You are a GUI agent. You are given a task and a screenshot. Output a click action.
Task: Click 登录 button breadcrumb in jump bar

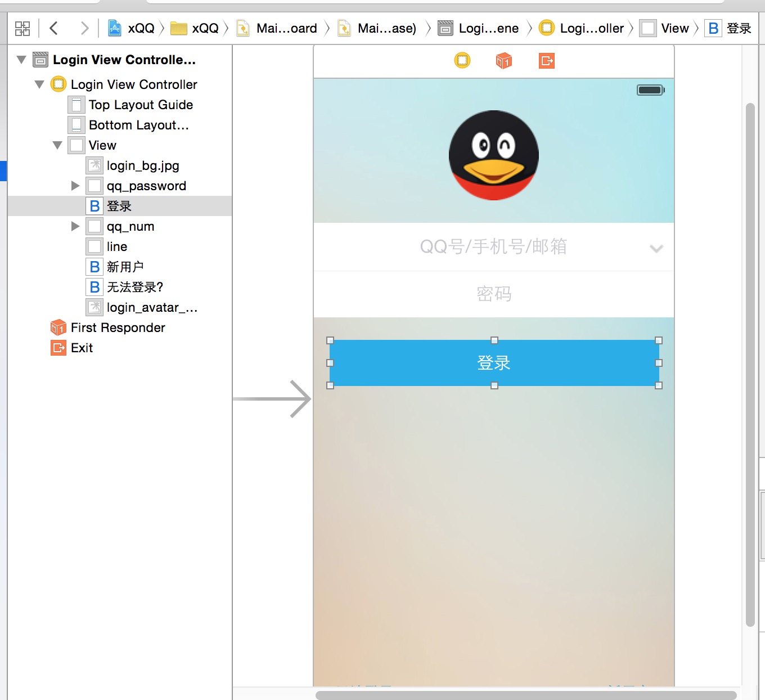click(728, 28)
